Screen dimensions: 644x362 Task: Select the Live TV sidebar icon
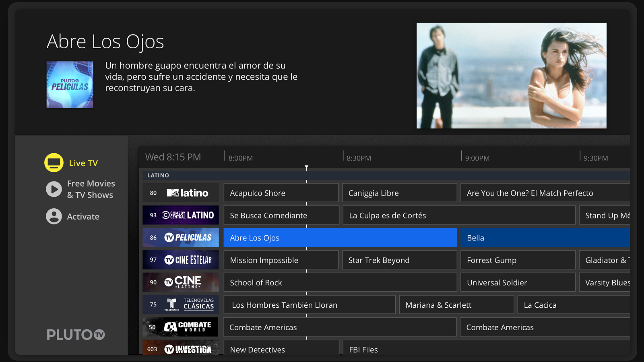click(54, 162)
